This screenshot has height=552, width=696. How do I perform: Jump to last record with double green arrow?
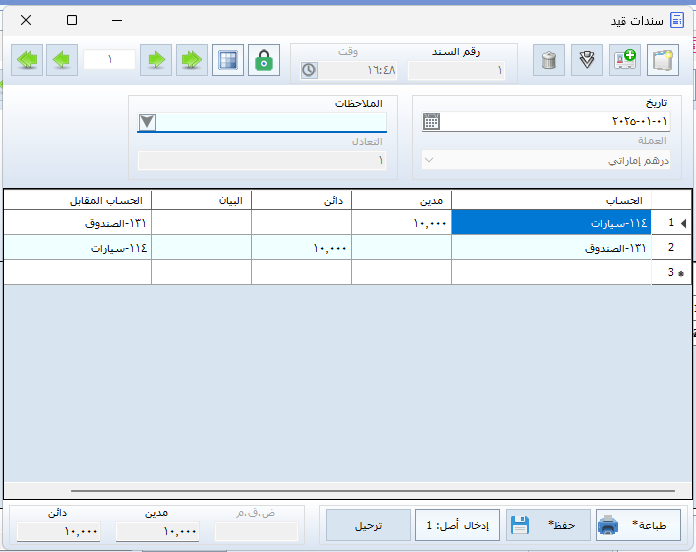191,60
